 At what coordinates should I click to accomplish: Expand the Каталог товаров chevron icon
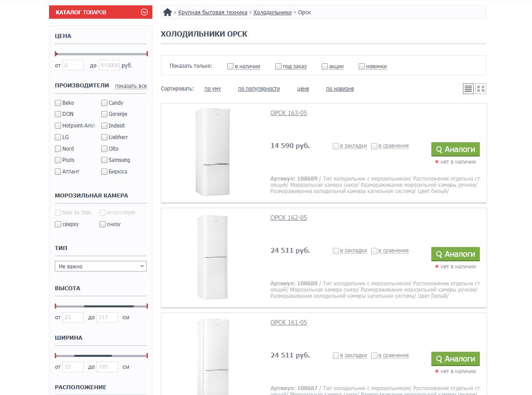click(x=144, y=12)
